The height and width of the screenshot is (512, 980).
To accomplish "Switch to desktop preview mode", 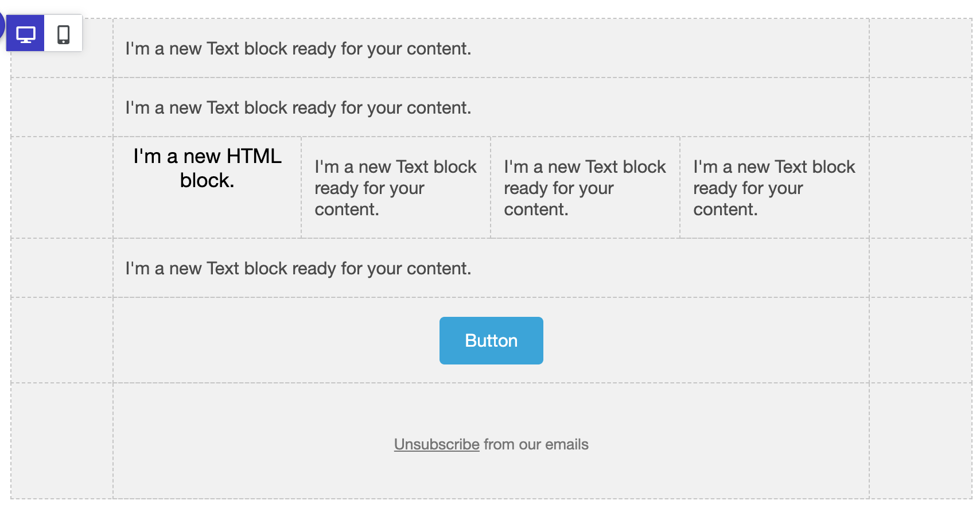I will [x=25, y=34].
